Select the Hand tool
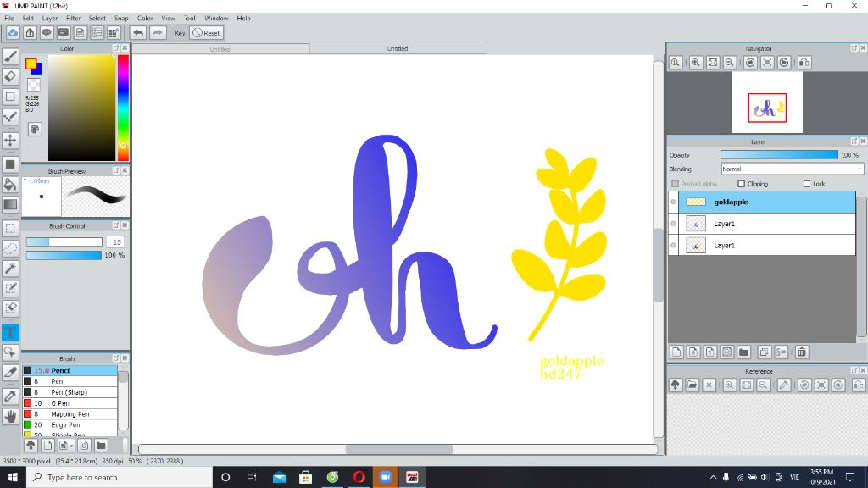 tap(10, 416)
